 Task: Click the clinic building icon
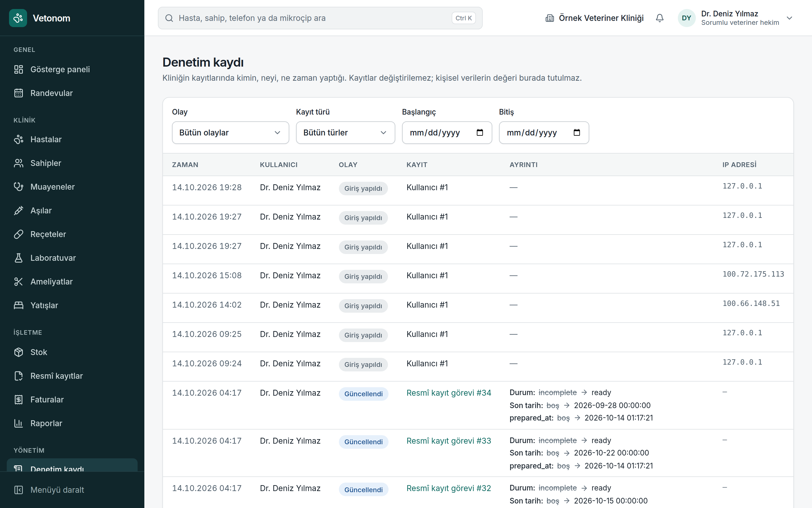click(x=550, y=18)
